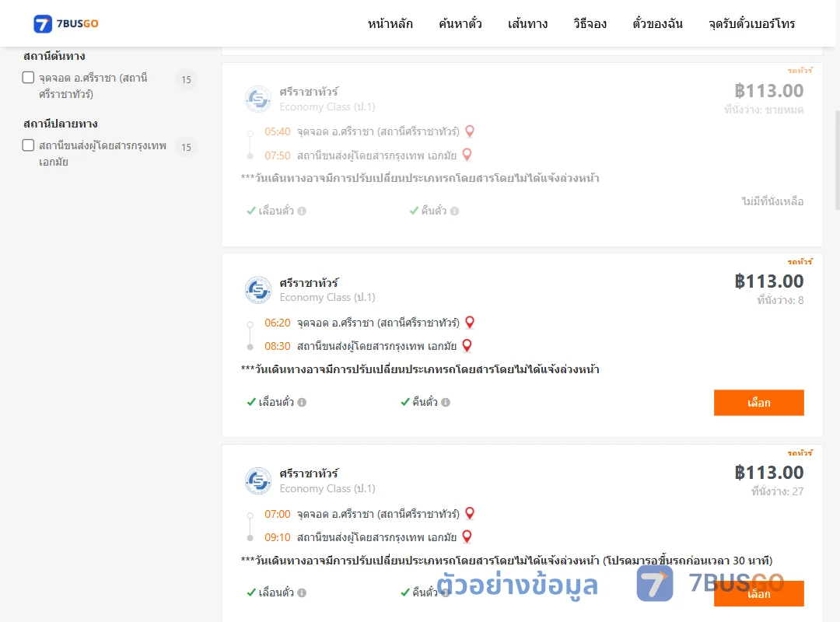
Task: Tick the สถานีขนส่งผู้โดยสารกรุงเทพ เอกมัย destination checkbox
Action: [x=29, y=145]
